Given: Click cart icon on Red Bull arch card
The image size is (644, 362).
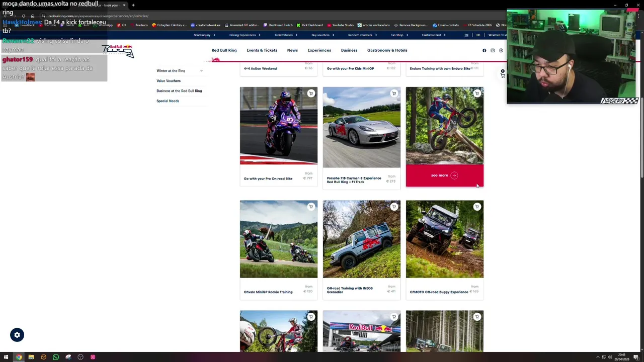Looking at the screenshot, I should coord(394,317).
